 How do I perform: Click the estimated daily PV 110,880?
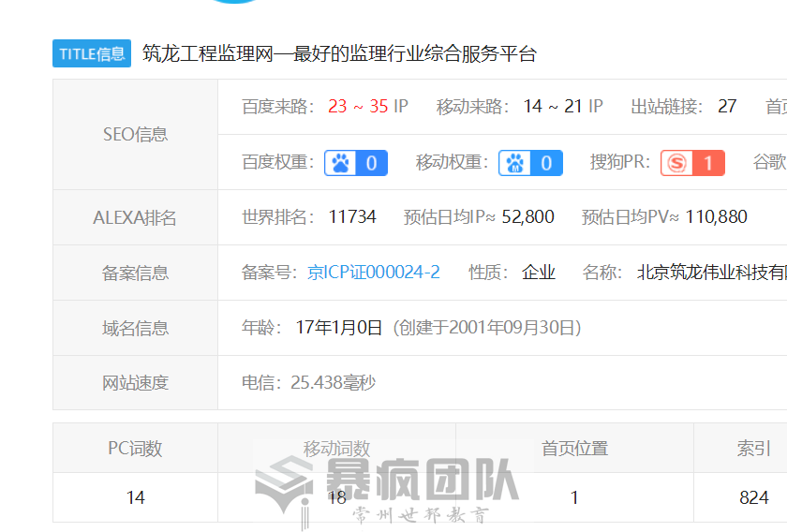(x=716, y=216)
